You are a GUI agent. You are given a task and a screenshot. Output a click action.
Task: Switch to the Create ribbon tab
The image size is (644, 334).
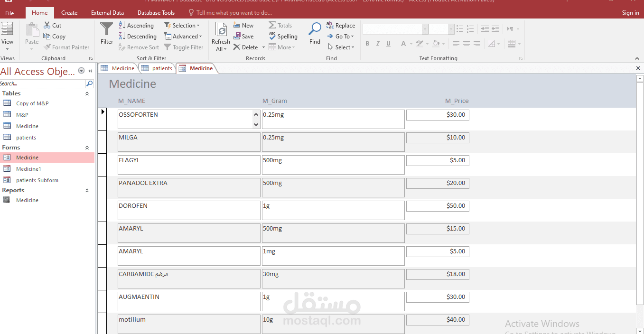click(x=69, y=13)
